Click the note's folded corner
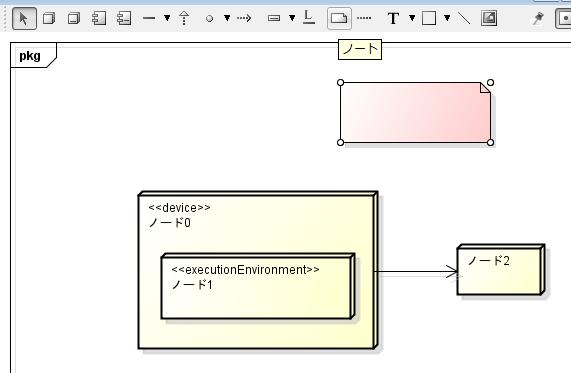 point(485,87)
